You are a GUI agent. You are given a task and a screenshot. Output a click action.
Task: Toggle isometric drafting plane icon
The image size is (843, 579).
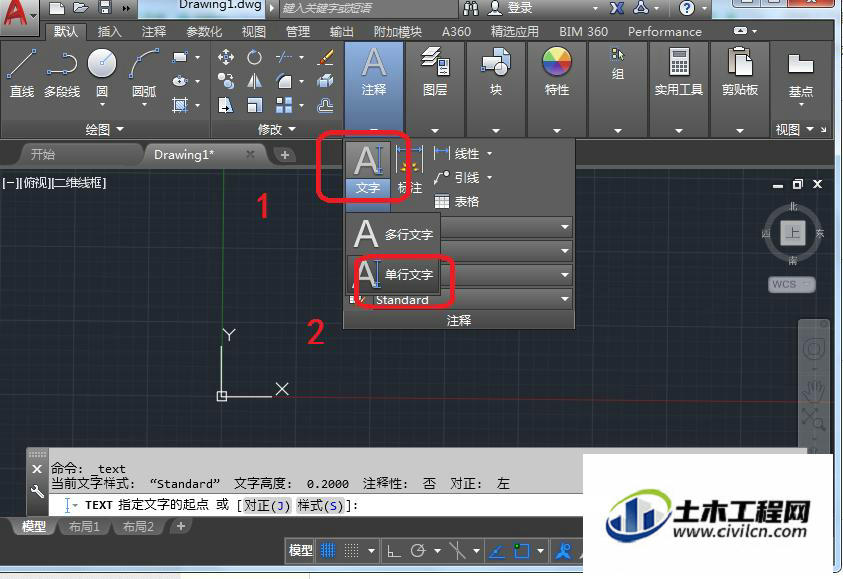pyautogui.click(x=457, y=551)
